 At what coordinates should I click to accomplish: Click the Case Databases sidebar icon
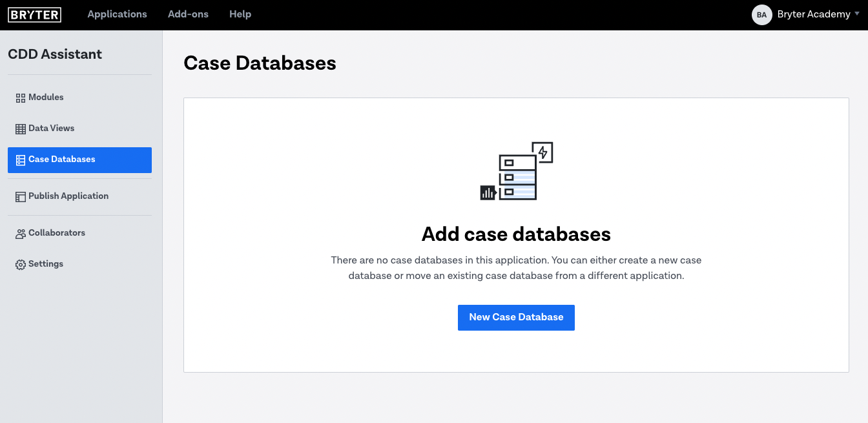pyautogui.click(x=21, y=160)
